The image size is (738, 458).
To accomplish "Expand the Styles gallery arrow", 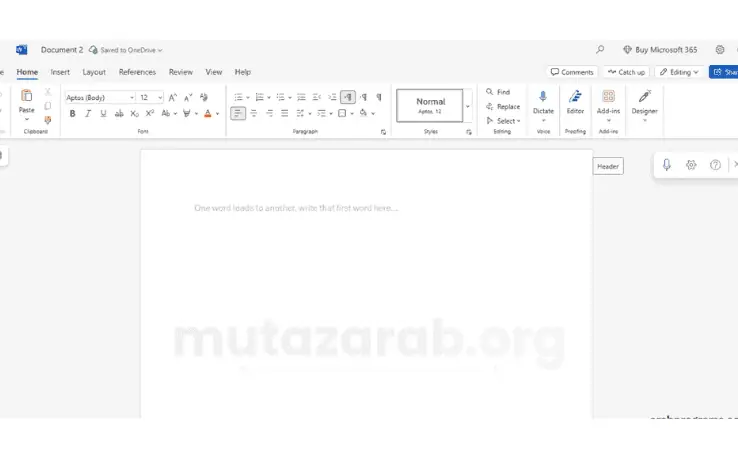I will click(468, 106).
